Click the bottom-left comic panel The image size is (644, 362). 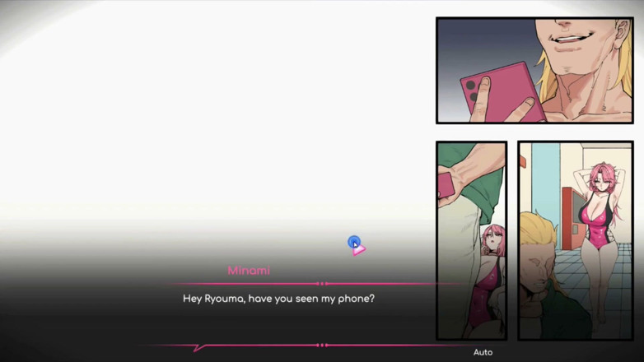coord(472,240)
